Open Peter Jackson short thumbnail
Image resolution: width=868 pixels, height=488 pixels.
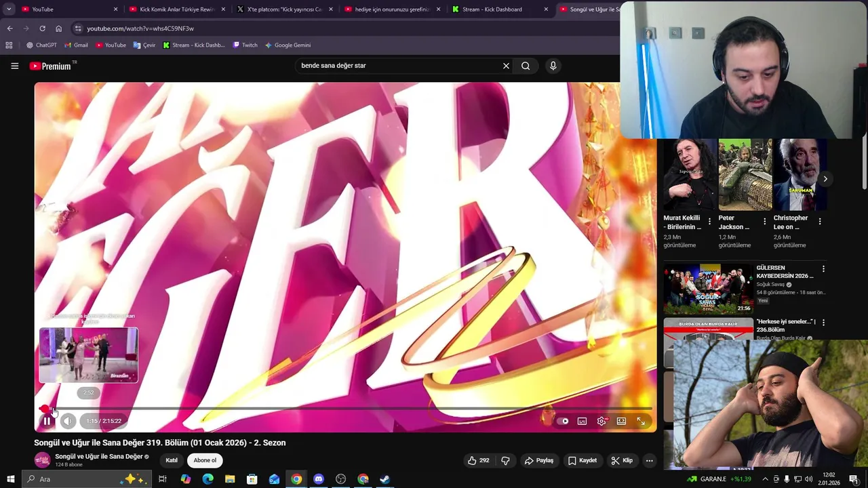[745, 175]
